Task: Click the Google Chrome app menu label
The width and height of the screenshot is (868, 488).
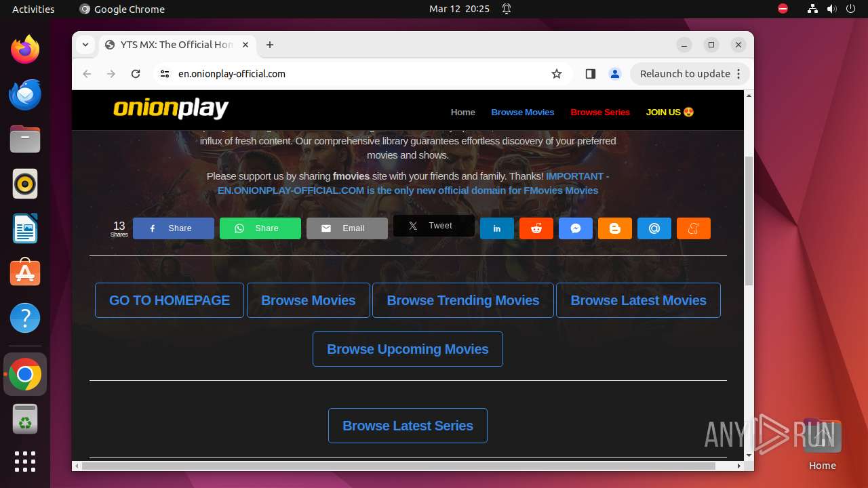Action: (122, 9)
